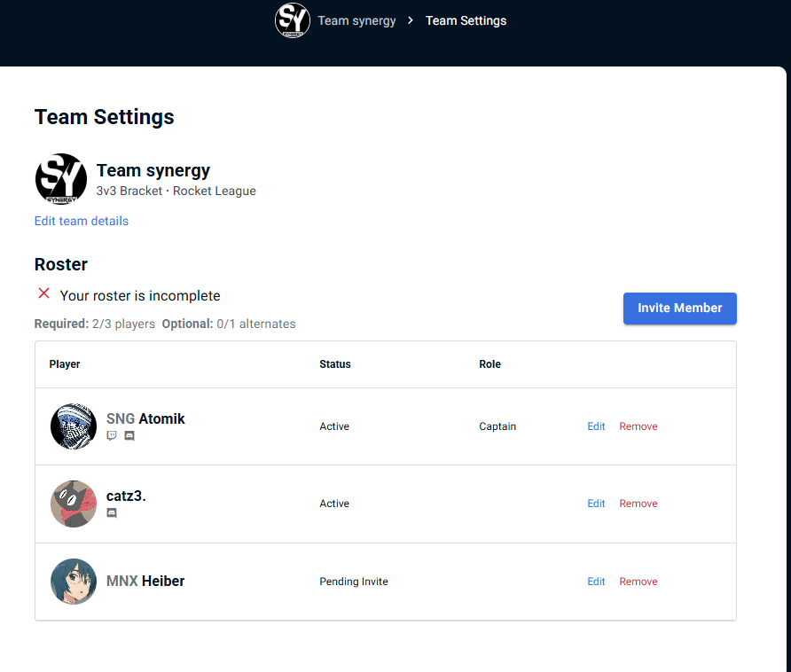Open catz3.'s Discord icon
791x672 pixels.
[112, 512]
